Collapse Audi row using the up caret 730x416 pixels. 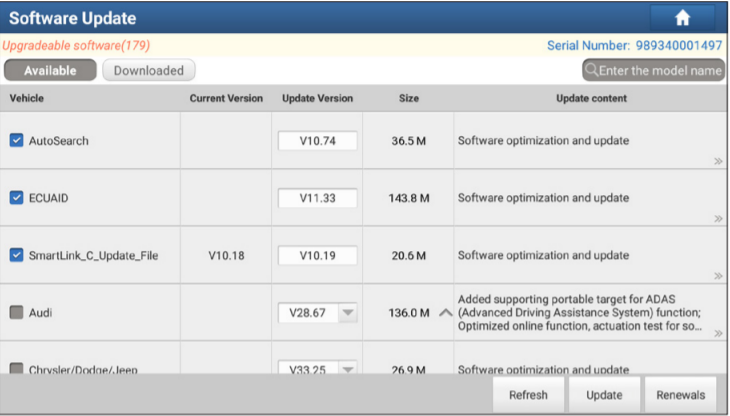click(445, 313)
